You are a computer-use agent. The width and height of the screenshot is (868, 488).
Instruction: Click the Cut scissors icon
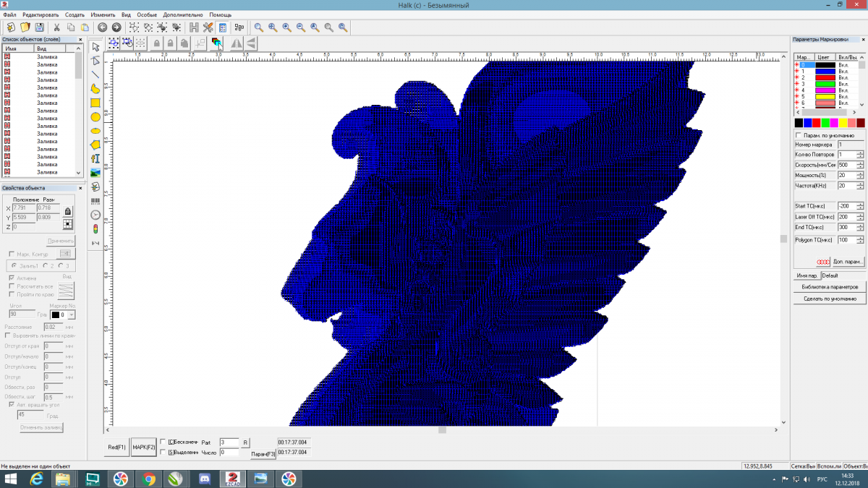coord(56,27)
